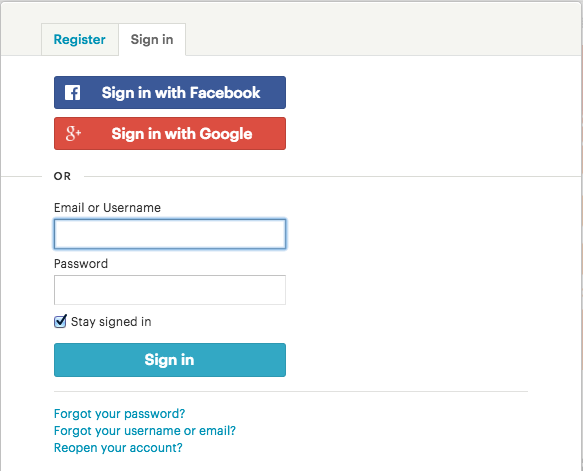Screen dimensions: 583x471
Task: Select the Sign in tab
Action: (152, 39)
